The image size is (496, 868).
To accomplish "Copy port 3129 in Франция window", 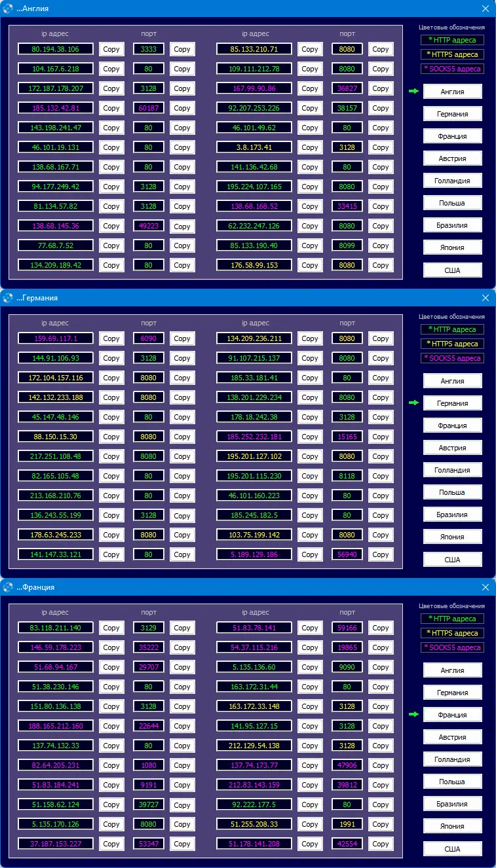I will 182,628.
